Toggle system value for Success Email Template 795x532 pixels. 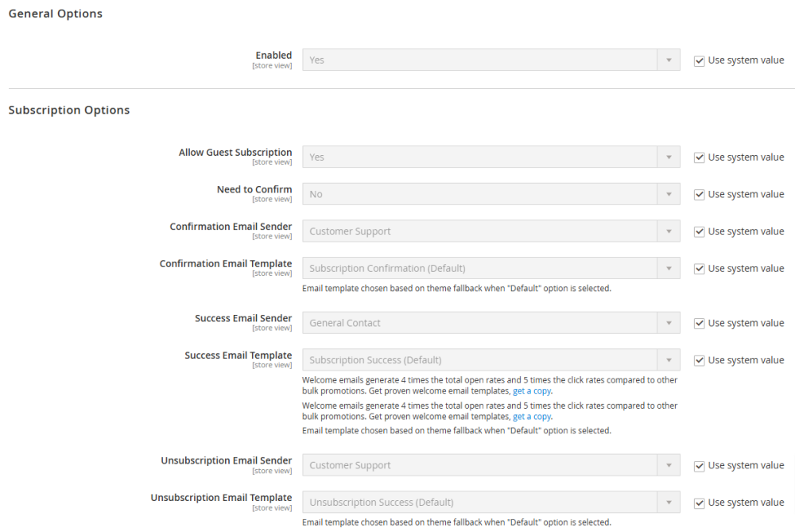click(700, 360)
